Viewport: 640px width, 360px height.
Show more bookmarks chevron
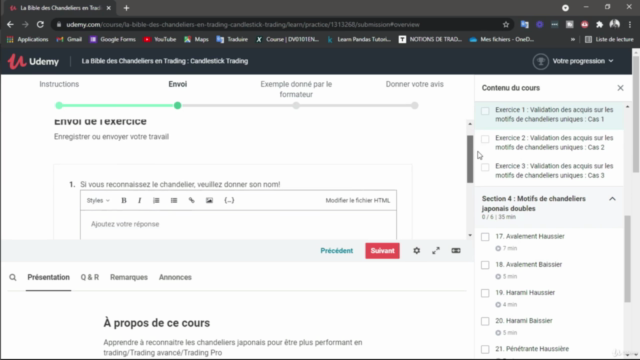click(573, 40)
